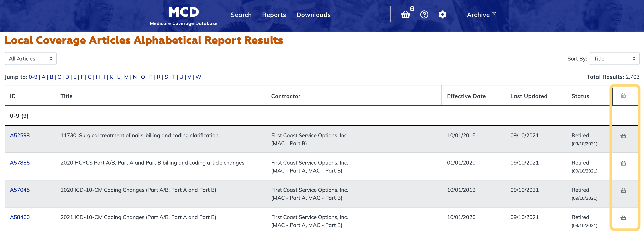Viewport: 644px width, 234px height.
Task: Open the Search menu
Action: (x=241, y=15)
